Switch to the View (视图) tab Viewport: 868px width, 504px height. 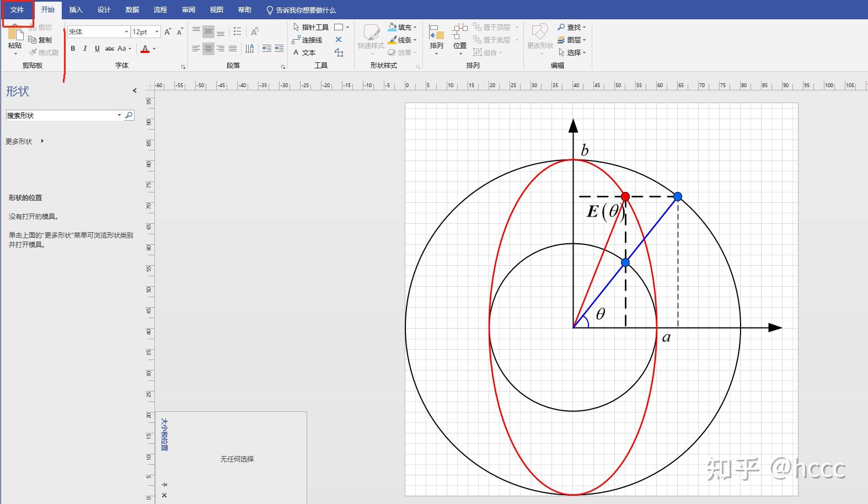pyautogui.click(x=216, y=10)
